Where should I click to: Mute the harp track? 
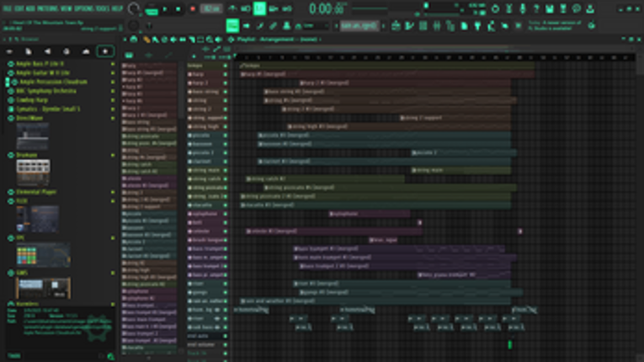225,74
